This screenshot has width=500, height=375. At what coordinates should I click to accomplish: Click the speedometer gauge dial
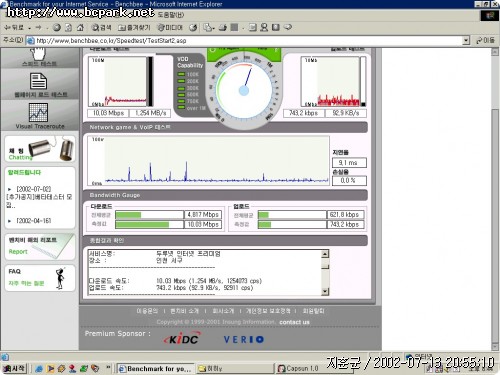coord(244,90)
